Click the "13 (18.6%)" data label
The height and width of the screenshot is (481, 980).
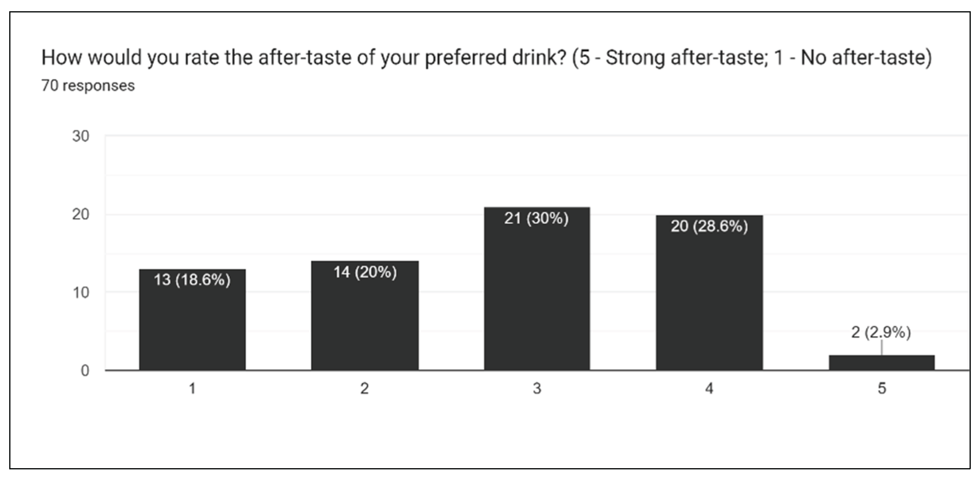pyautogui.click(x=192, y=280)
